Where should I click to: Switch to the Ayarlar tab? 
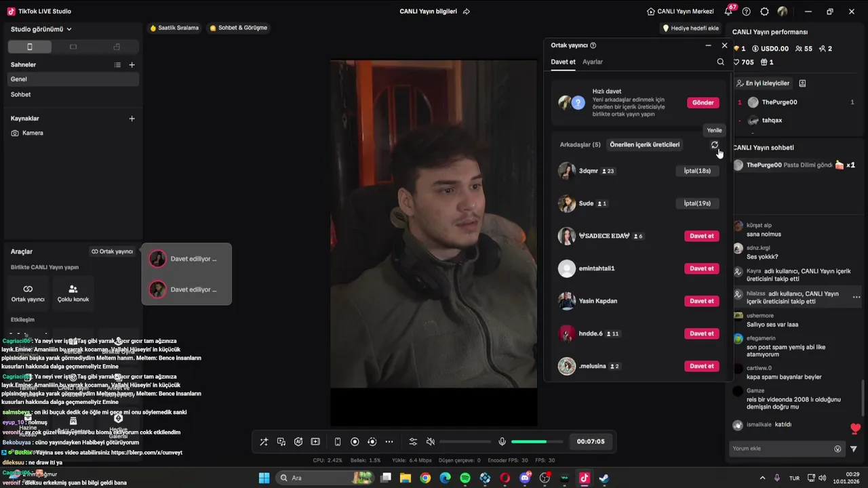pyautogui.click(x=593, y=62)
